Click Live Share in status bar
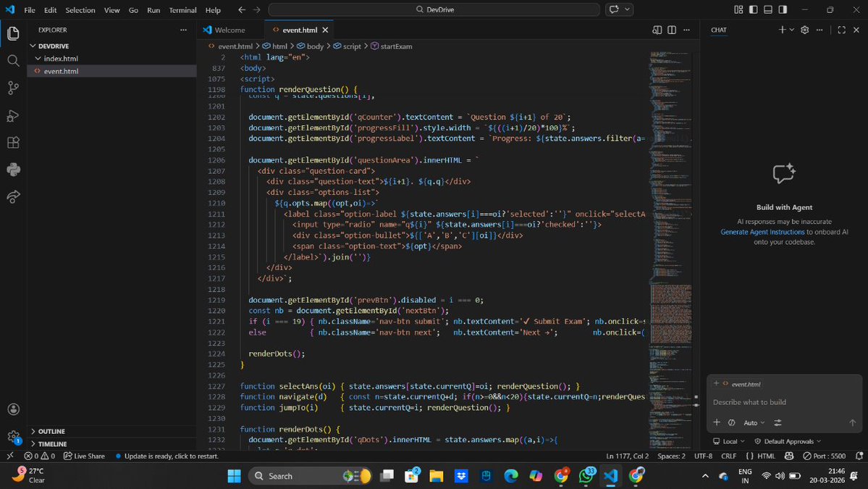Image resolution: width=868 pixels, height=489 pixels. [x=84, y=456]
